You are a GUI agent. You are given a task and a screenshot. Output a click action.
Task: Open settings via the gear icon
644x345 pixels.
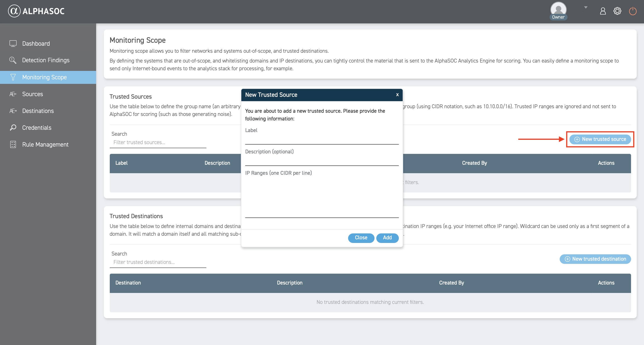pos(617,11)
